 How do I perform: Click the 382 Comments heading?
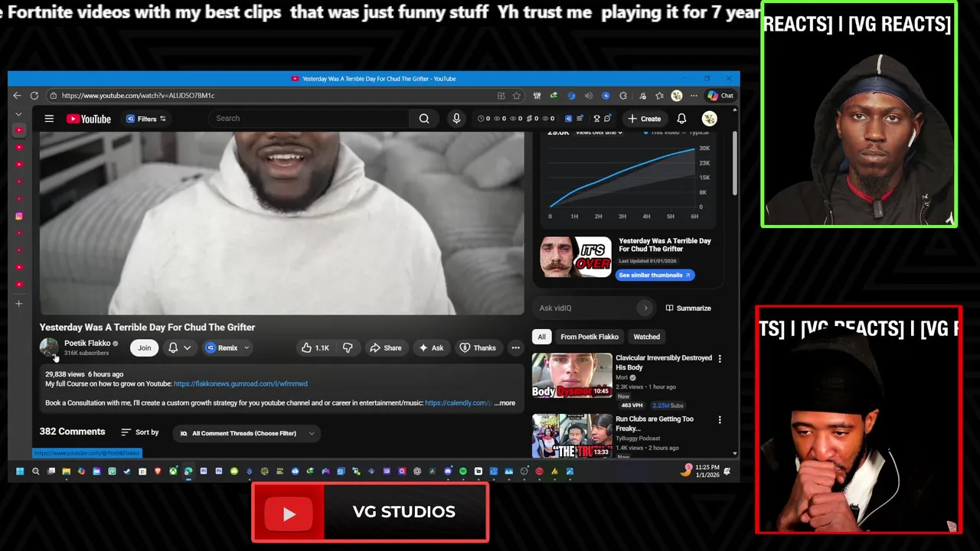[x=72, y=432]
